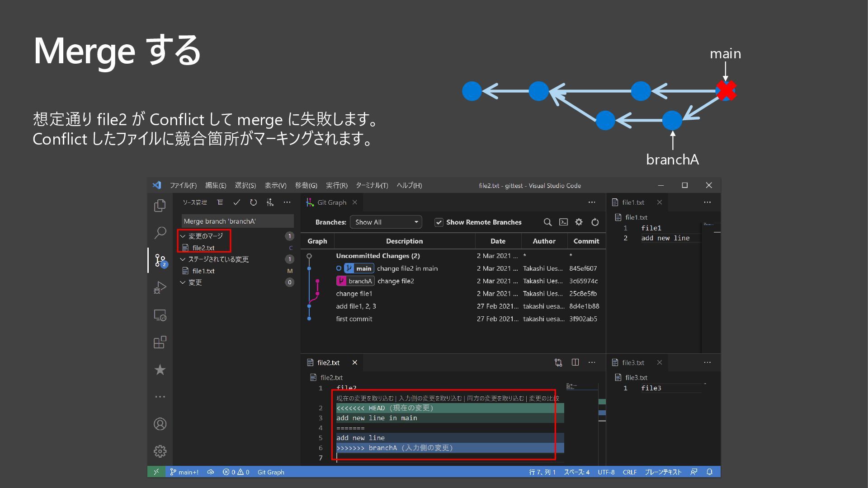Open the ターミナル(T) menu
This screenshot has height=488, width=868.
pyautogui.click(x=372, y=185)
